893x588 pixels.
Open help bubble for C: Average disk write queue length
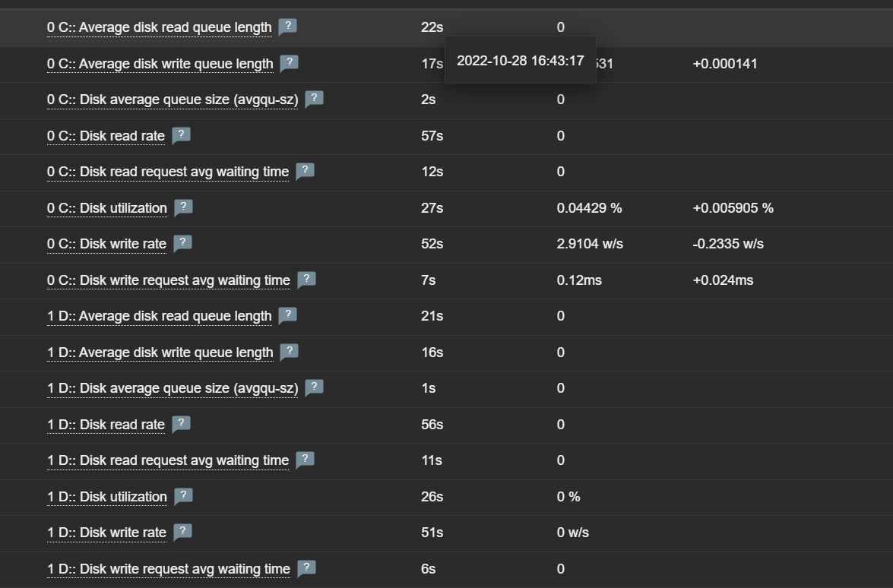[x=289, y=63]
